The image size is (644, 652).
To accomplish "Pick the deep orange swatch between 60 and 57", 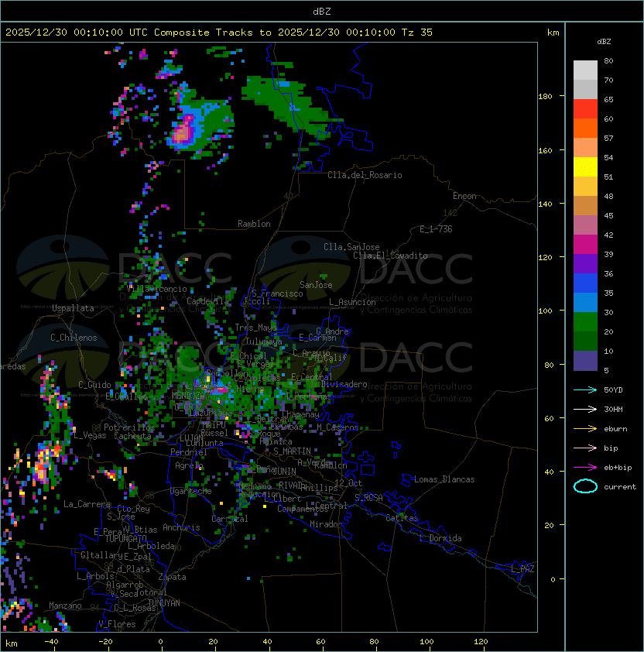I will 585,128.
